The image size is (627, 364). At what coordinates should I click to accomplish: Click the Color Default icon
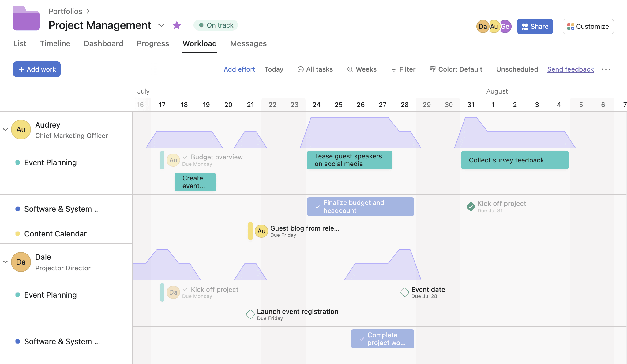coord(432,69)
